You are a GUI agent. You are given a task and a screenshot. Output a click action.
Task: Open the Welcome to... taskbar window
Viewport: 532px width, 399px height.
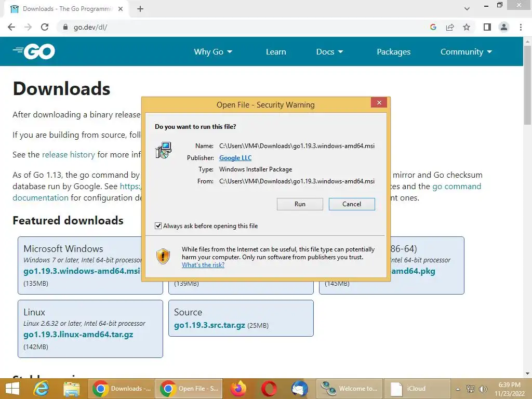tap(350, 389)
